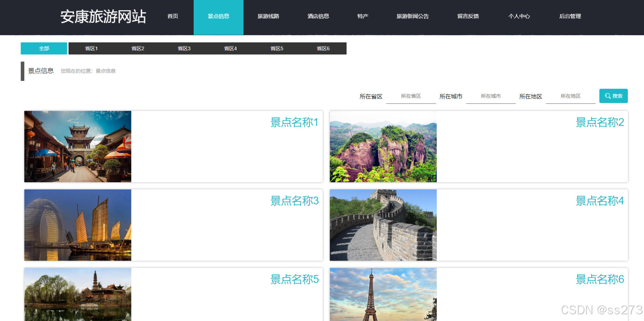The height and width of the screenshot is (321, 644).
Task: Pick the 省区6 tab
Action: point(323,48)
